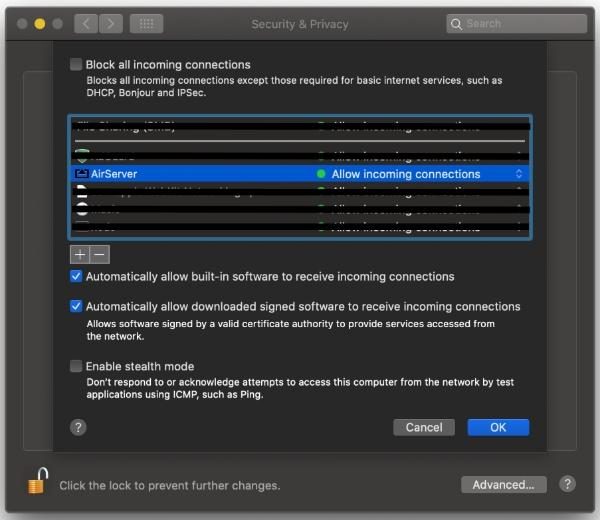Open the Advanced... settings button
600x520 pixels.
point(504,485)
